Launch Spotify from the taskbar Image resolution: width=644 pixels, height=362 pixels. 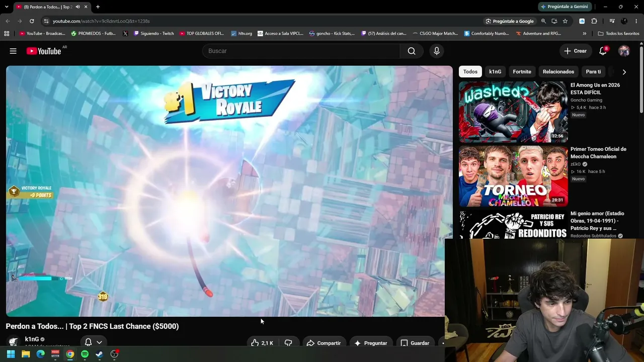point(85,354)
